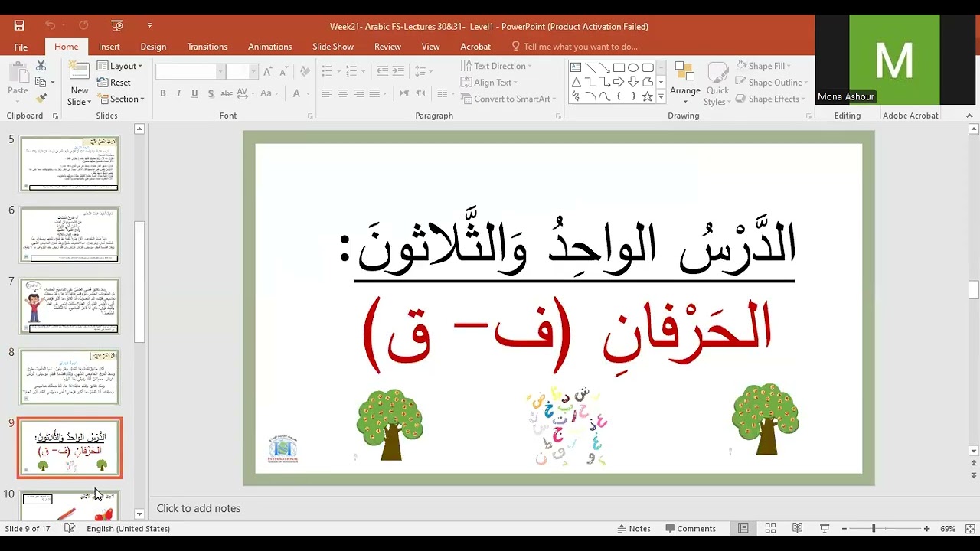This screenshot has width=980, height=551.
Task: Click in the notes pane to add notes
Action: pyautogui.click(x=557, y=508)
